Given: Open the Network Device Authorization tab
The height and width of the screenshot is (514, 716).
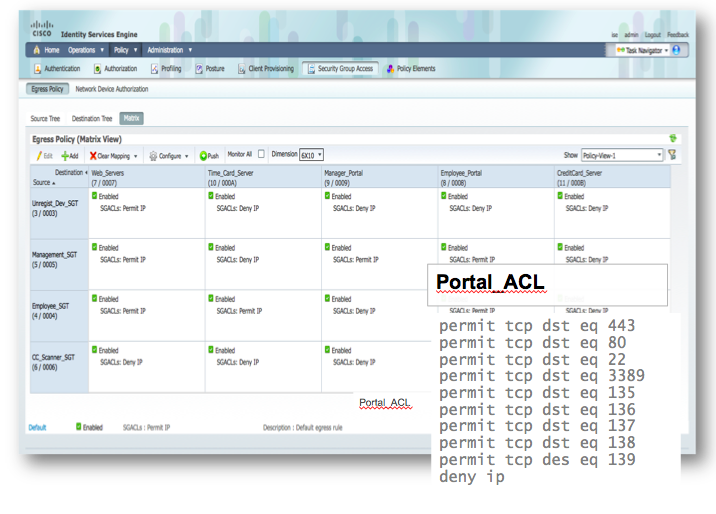Looking at the screenshot, I should [x=111, y=89].
